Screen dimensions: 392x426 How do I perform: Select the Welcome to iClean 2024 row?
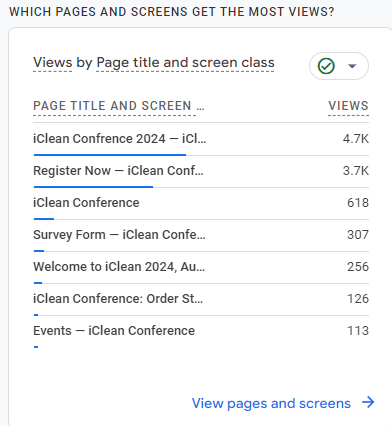pyautogui.click(x=201, y=267)
